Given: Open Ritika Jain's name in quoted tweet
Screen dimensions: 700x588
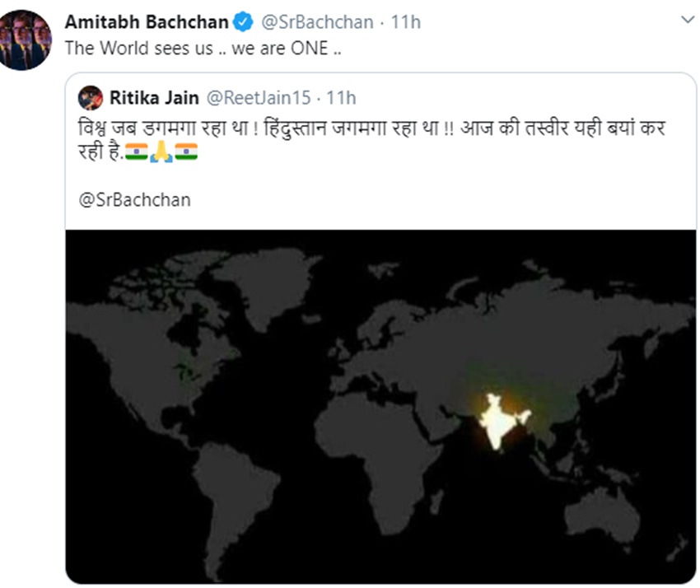Looking at the screenshot, I should (153, 98).
